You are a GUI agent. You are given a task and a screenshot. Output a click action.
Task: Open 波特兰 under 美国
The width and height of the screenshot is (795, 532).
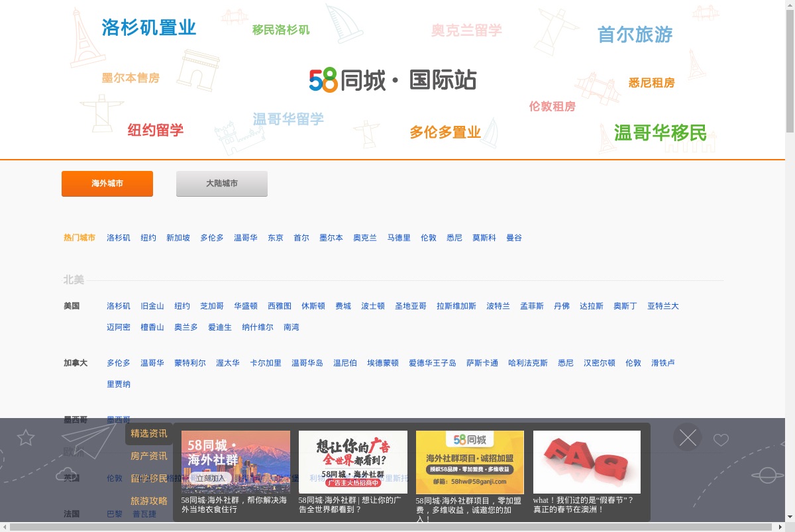[x=498, y=306]
